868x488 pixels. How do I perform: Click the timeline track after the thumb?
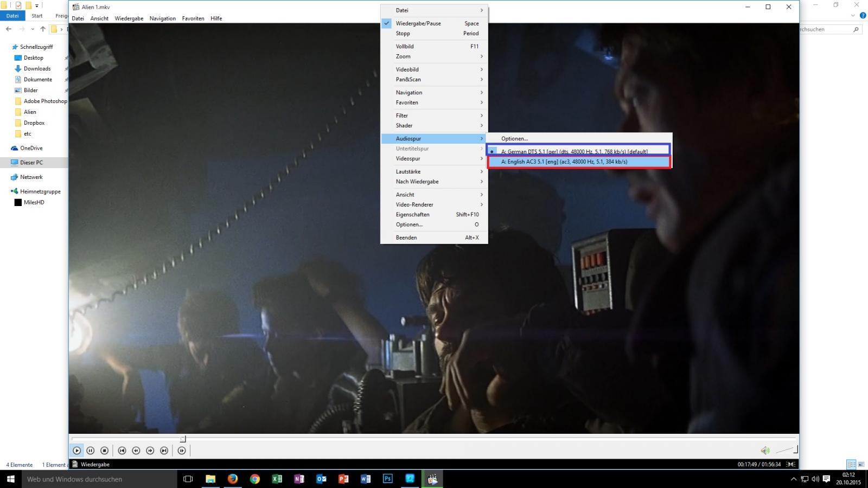pos(491,439)
